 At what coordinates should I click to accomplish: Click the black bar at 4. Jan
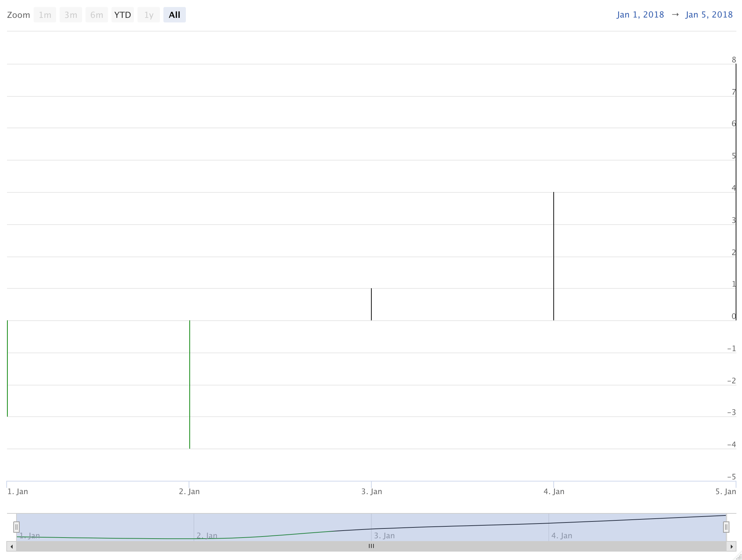[554, 256]
